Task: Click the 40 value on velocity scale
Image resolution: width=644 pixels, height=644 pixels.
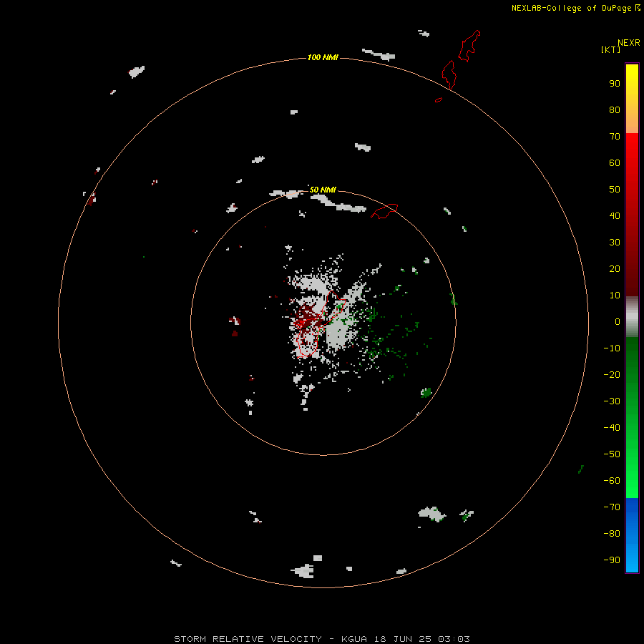Action: [615, 215]
